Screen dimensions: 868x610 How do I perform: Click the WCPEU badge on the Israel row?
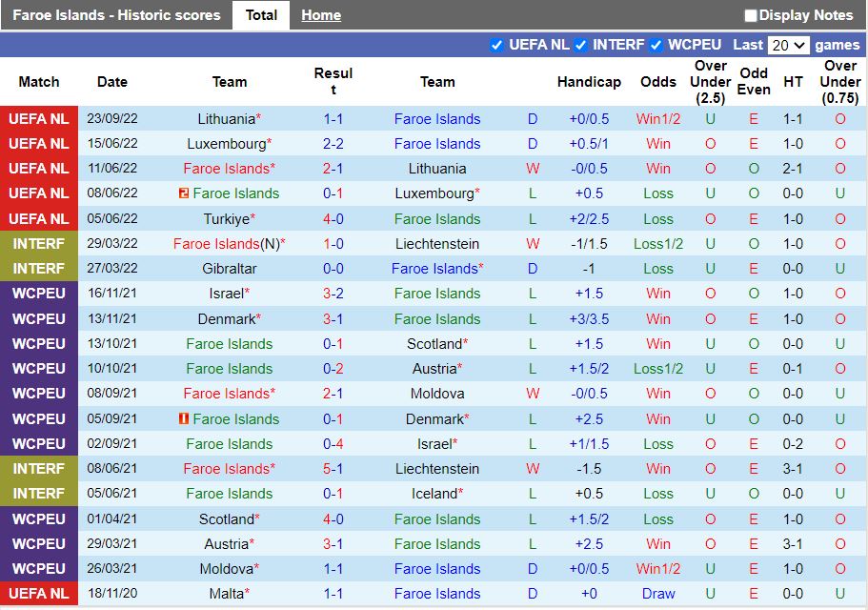click(x=38, y=294)
